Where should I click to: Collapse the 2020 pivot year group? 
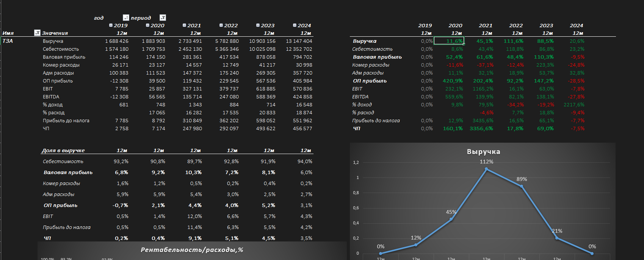click(x=147, y=25)
